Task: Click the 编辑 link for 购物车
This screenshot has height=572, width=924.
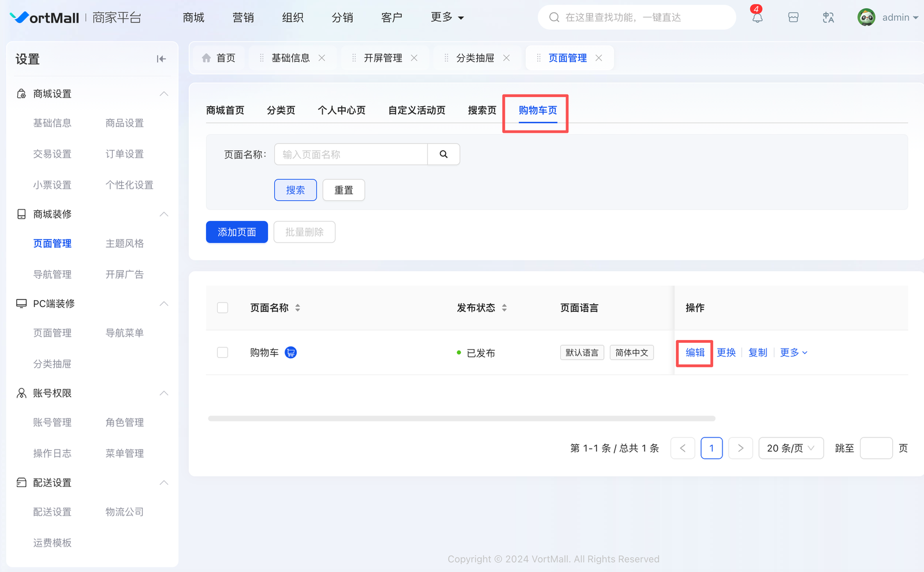Action: click(695, 353)
